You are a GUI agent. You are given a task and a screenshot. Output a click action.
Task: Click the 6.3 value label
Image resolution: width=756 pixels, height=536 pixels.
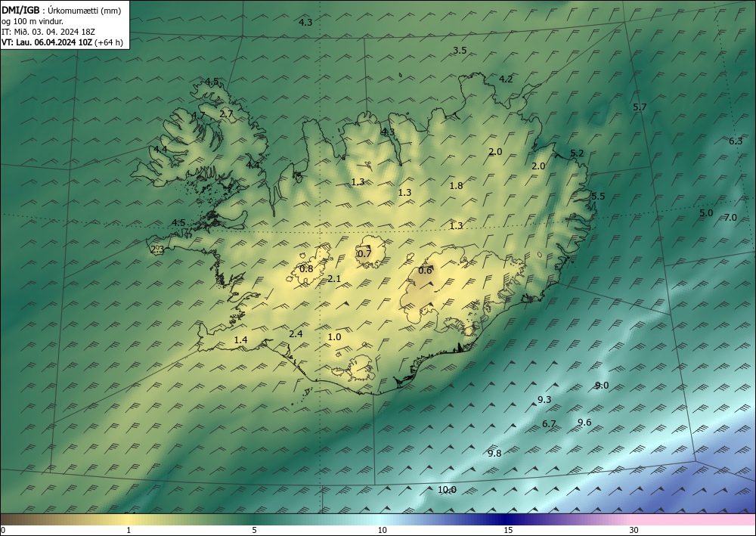[736, 141]
